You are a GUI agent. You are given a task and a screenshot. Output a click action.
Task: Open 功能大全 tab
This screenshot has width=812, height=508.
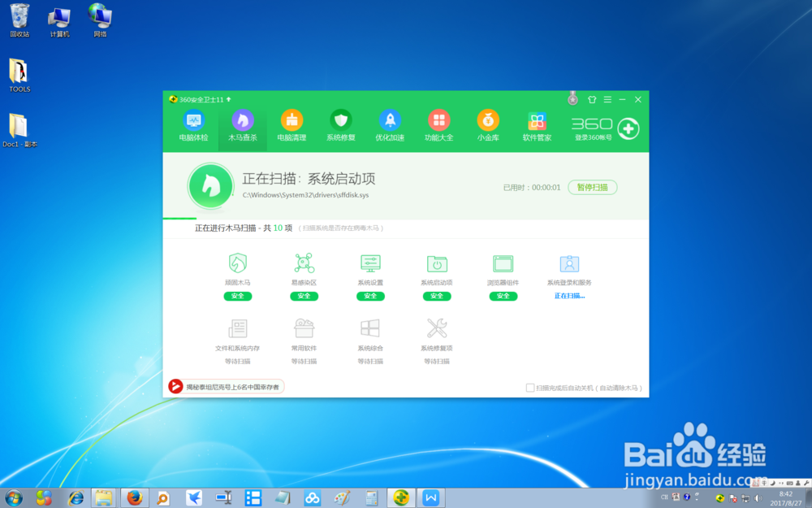click(438, 126)
